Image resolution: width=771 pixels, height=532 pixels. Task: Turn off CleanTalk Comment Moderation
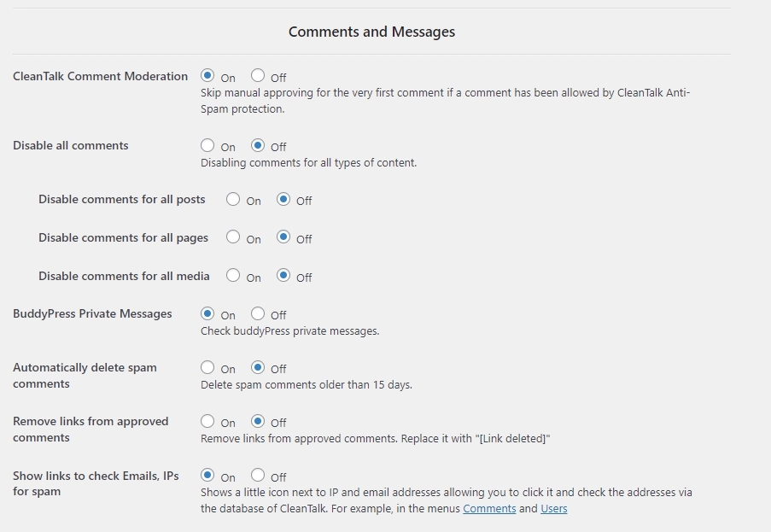(257, 74)
